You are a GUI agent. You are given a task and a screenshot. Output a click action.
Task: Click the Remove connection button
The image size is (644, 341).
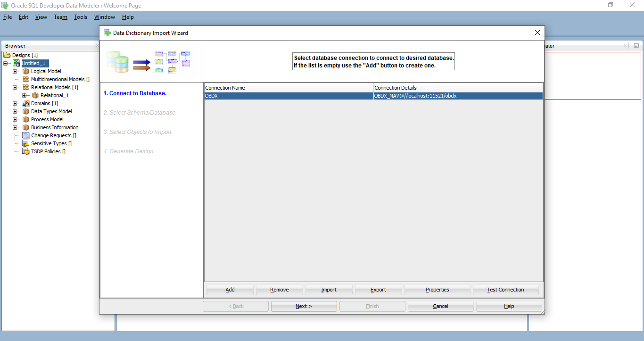tap(280, 290)
